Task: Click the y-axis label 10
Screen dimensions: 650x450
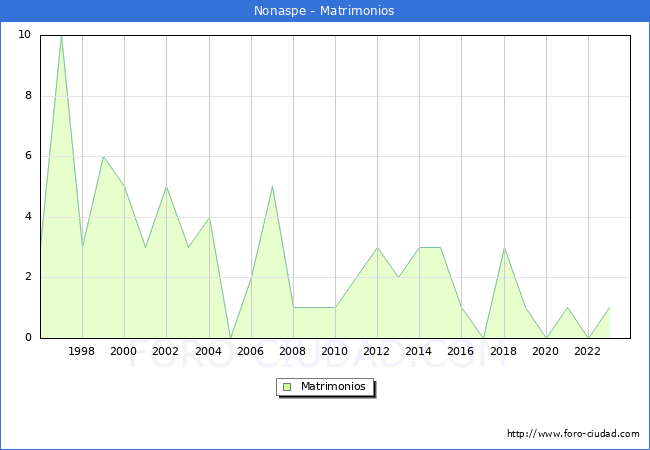Action: [25, 35]
